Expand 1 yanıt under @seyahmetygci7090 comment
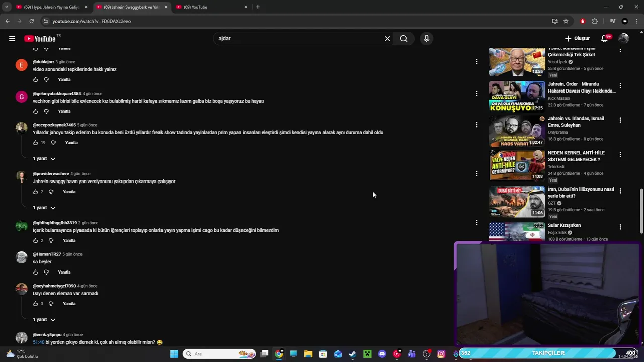 coord(44,320)
